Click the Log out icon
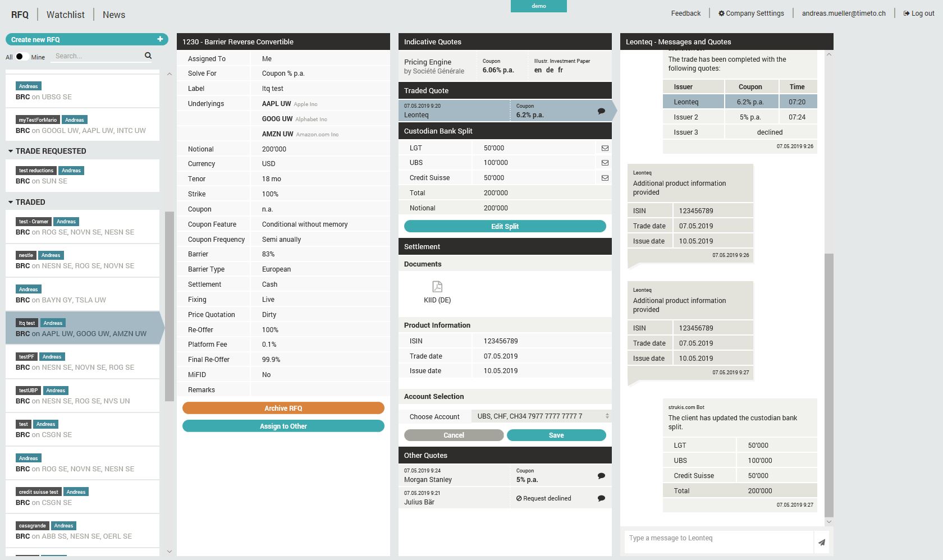 click(x=906, y=13)
